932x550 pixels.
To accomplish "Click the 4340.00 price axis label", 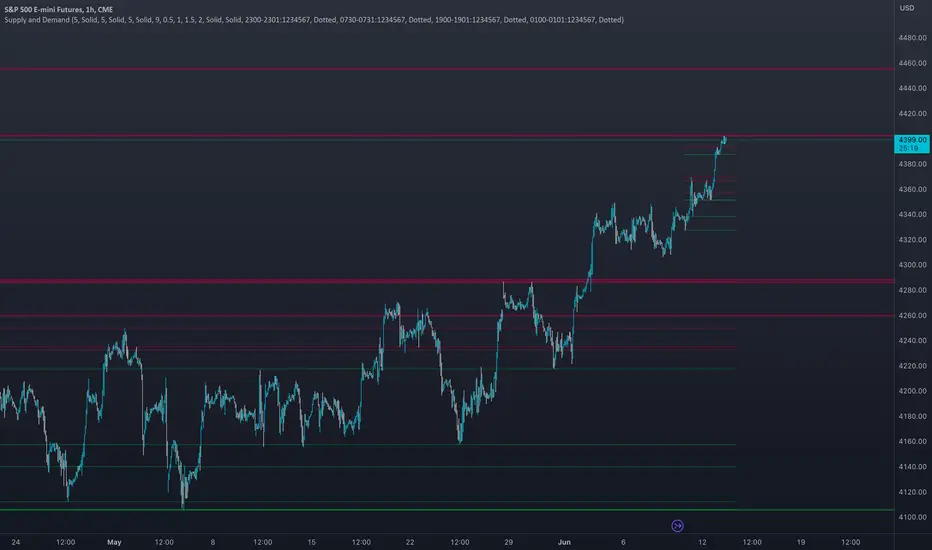I will pyautogui.click(x=912, y=215).
